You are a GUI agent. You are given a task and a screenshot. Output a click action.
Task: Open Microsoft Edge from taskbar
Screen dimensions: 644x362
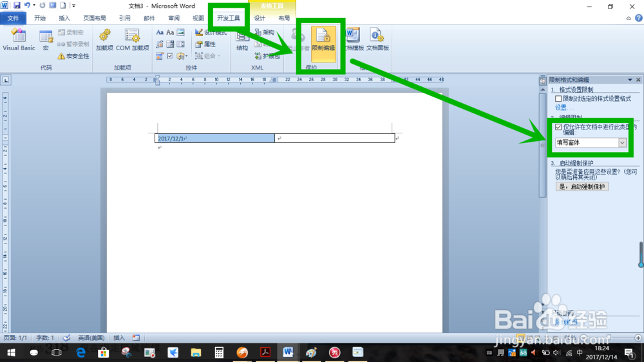click(80, 352)
